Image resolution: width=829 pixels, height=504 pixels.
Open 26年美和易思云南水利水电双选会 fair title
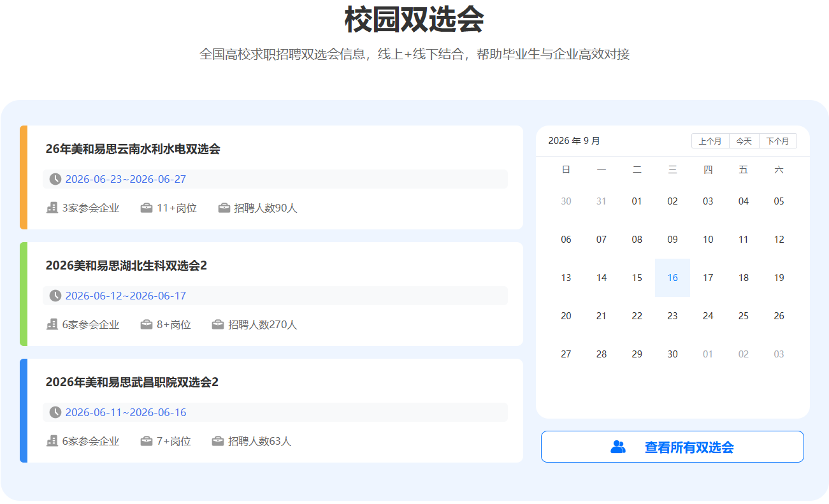click(x=133, y=149)
